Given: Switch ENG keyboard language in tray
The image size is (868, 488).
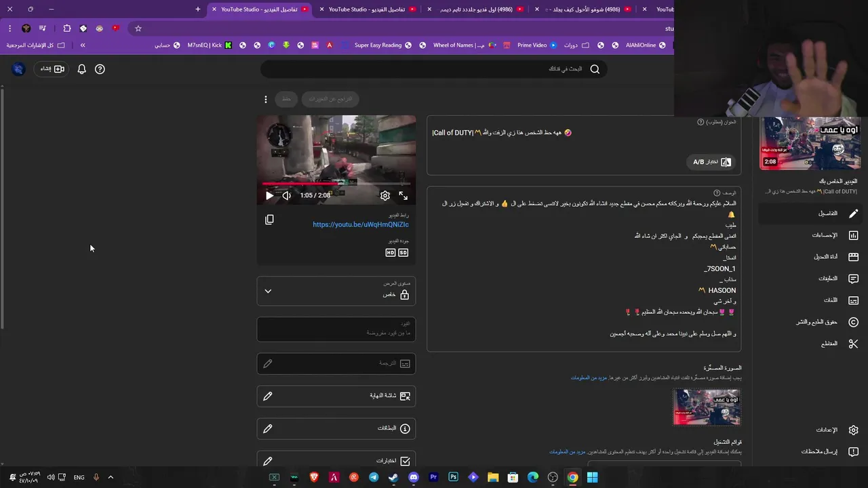Looking at the screenshot, I should (79, 477).
